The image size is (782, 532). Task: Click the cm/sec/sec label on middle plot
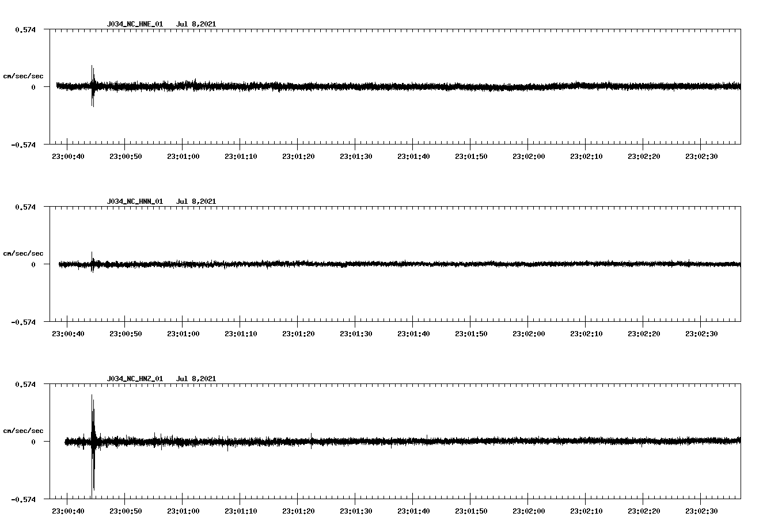click(22, 253)
